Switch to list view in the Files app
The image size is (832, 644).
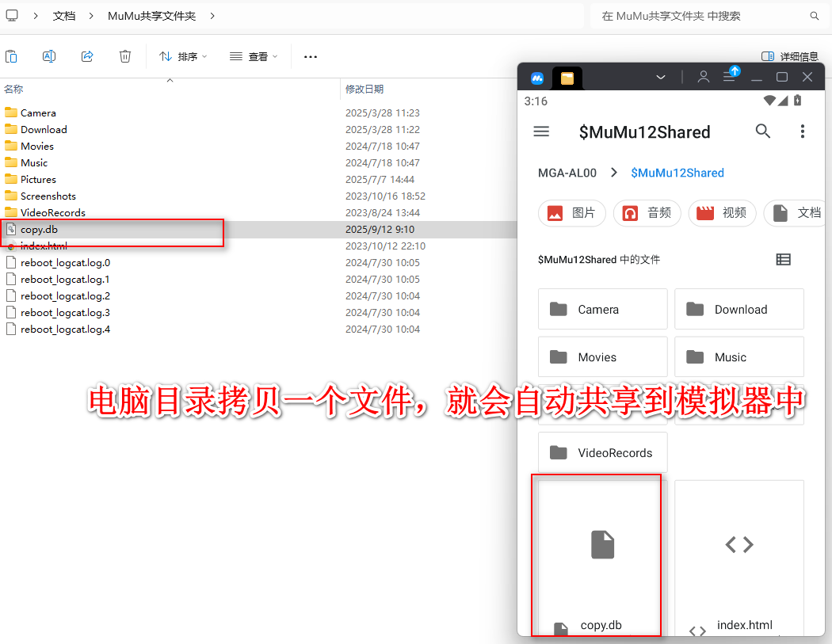tap(783, 259)
